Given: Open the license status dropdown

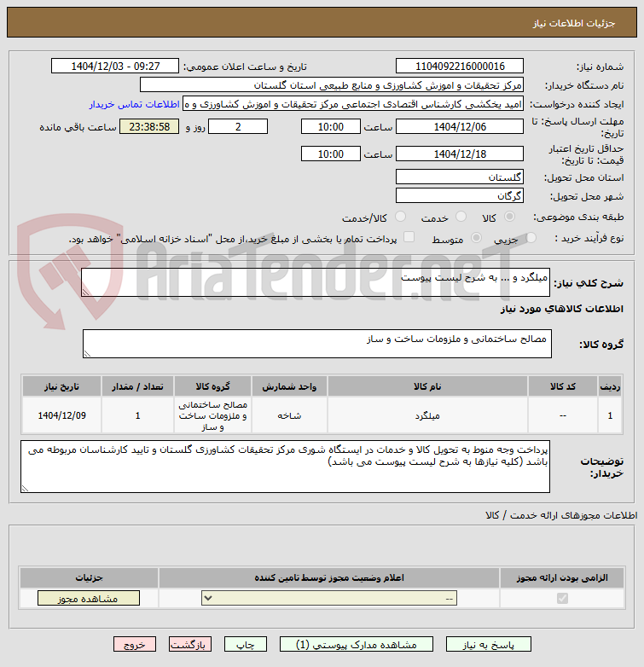Looking at the screenshot, I should (x=329, y=599).
